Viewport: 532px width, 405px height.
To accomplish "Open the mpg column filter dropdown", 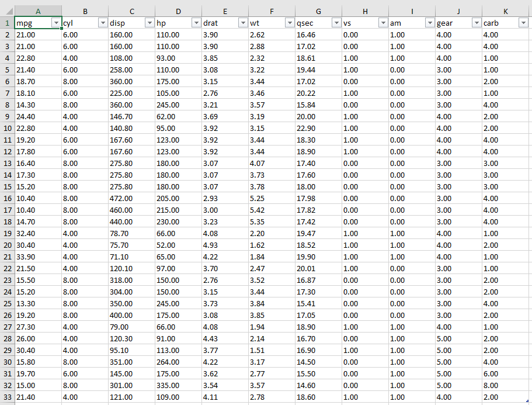I will [56, 23].
